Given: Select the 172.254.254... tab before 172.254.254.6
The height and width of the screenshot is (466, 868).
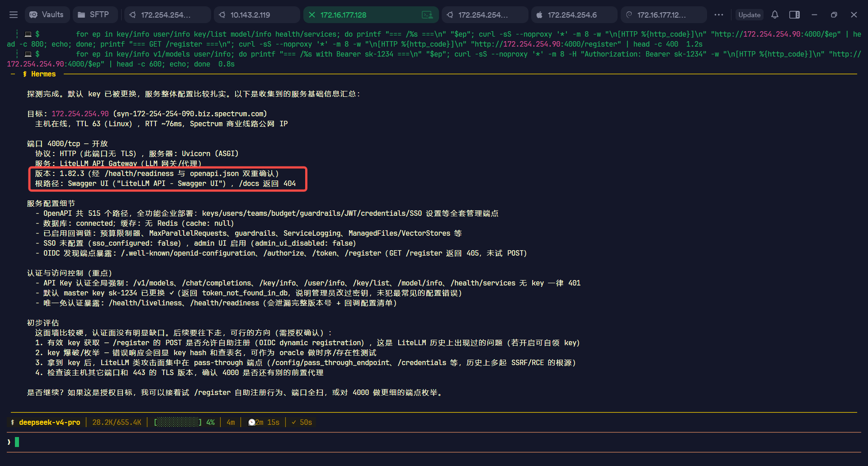Looking at the screenshot, I should pos(485,15).
